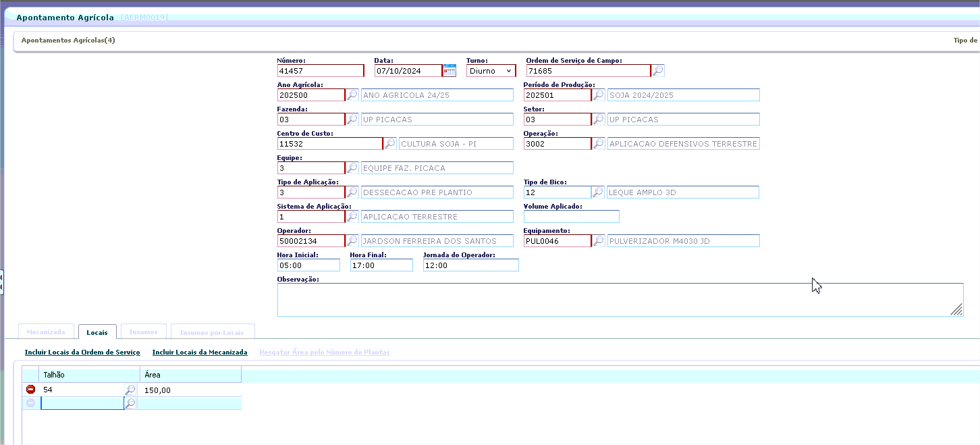980x445 pixels.
Task: Search Talhão on the empty new row
Action: point(130,403)
